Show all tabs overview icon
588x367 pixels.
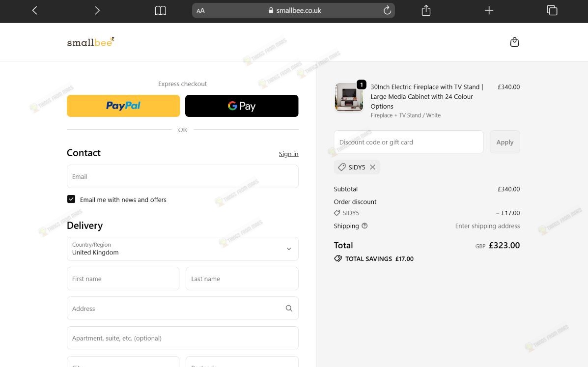click(x=552, y=10)
